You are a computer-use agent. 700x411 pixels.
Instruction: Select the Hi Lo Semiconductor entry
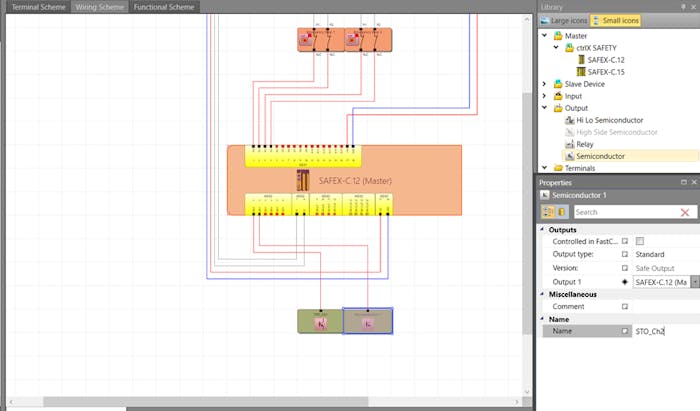point(609,120)
